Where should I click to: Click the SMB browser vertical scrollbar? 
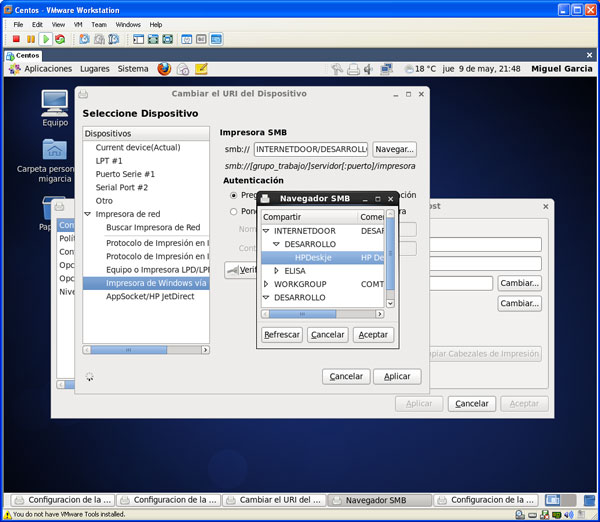coord(390,258)
